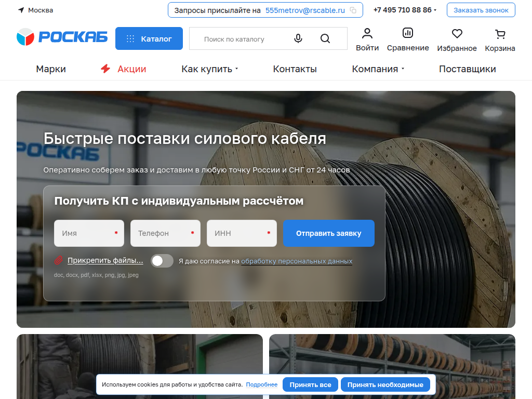Focus the ИНН input field
The width and height of the screenshot is (532, 399).
pos(242,233)
